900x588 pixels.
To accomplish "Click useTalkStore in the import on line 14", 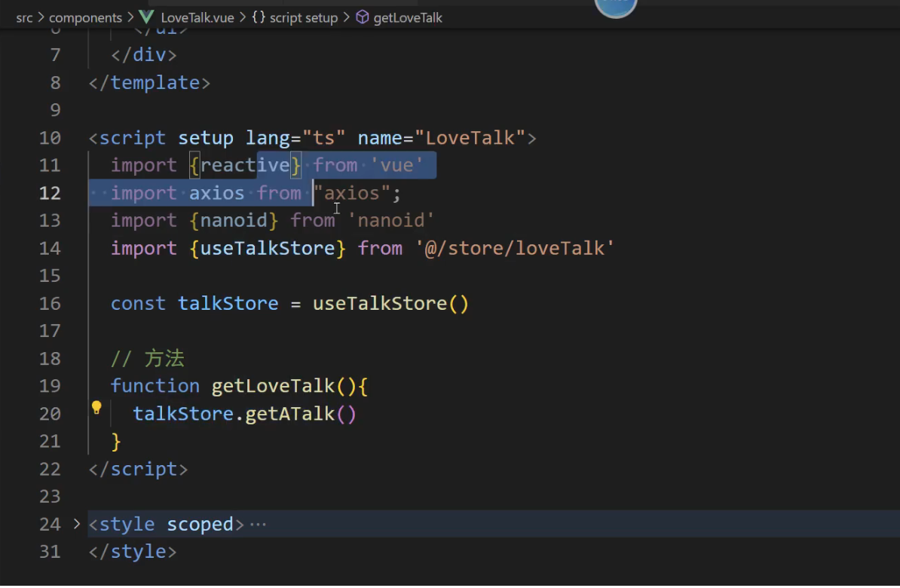I will coord(268,248).
